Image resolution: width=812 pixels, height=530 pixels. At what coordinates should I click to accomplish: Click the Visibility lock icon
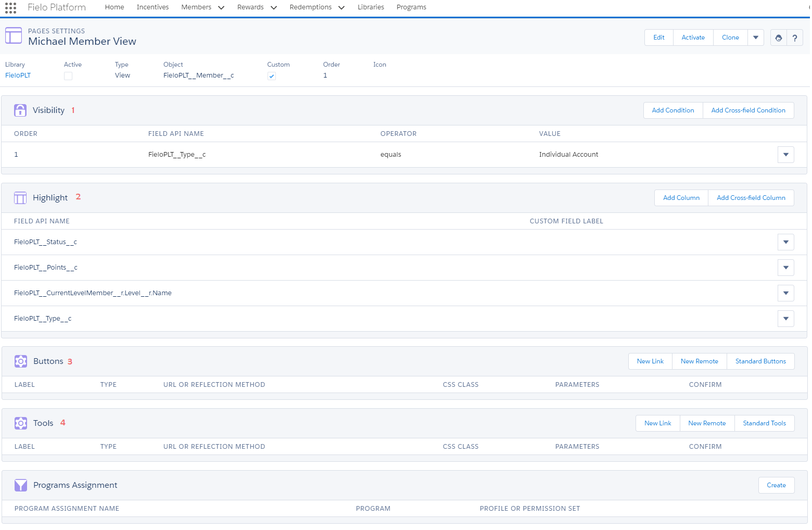click(20, 110)
